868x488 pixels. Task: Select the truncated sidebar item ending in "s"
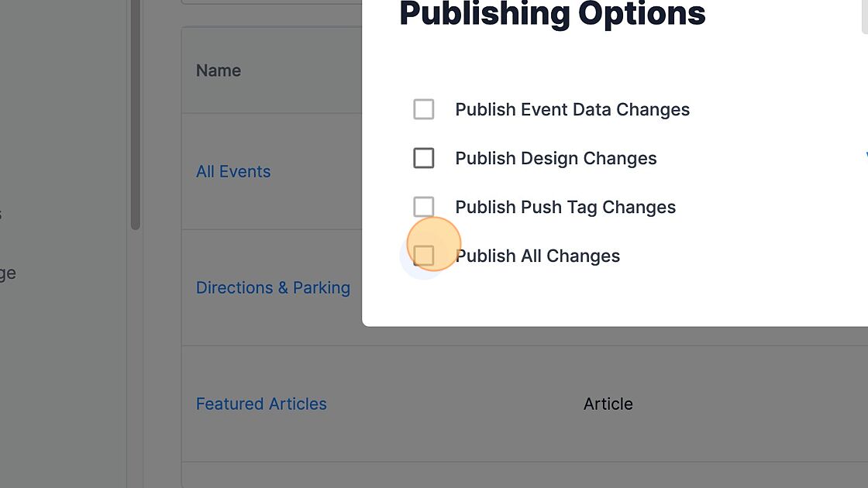coord(1,215)
